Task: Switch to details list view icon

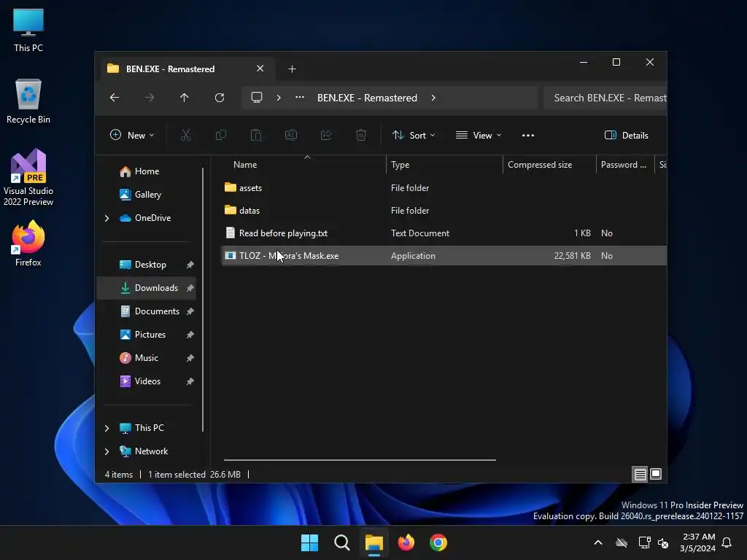Action: 640,474
